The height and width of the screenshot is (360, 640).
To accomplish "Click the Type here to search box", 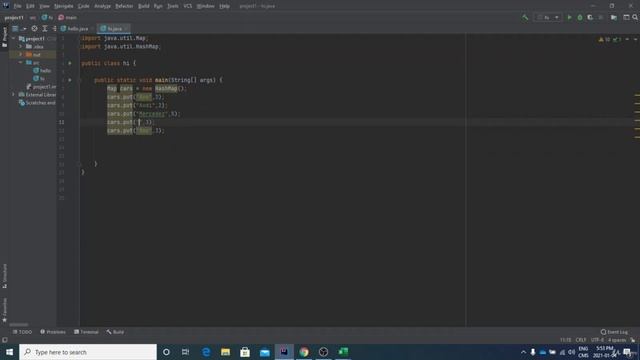I will 88,352.
